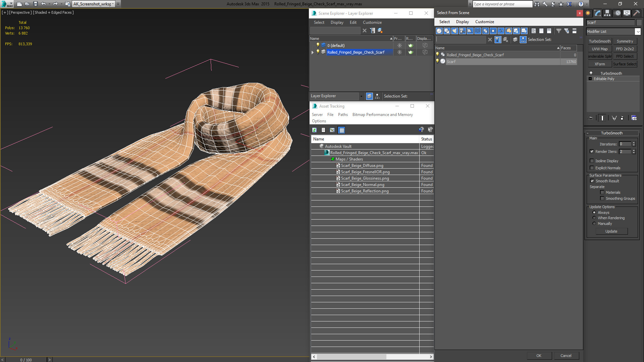Open Display menu in Select From Scene

pyautogui.click(x=462, y=22)
